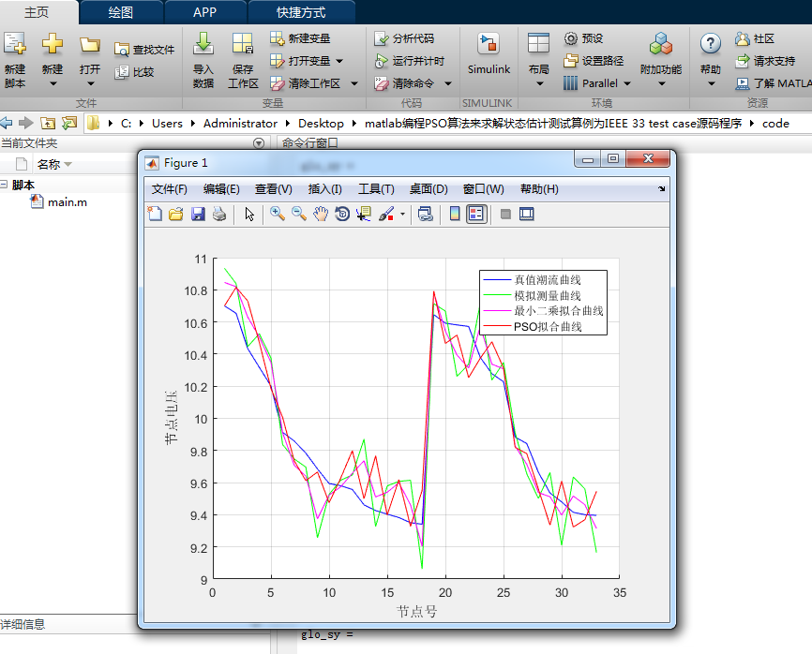
Task: Toggle the Data Cursor tool
Action: [x=364, y=214]
